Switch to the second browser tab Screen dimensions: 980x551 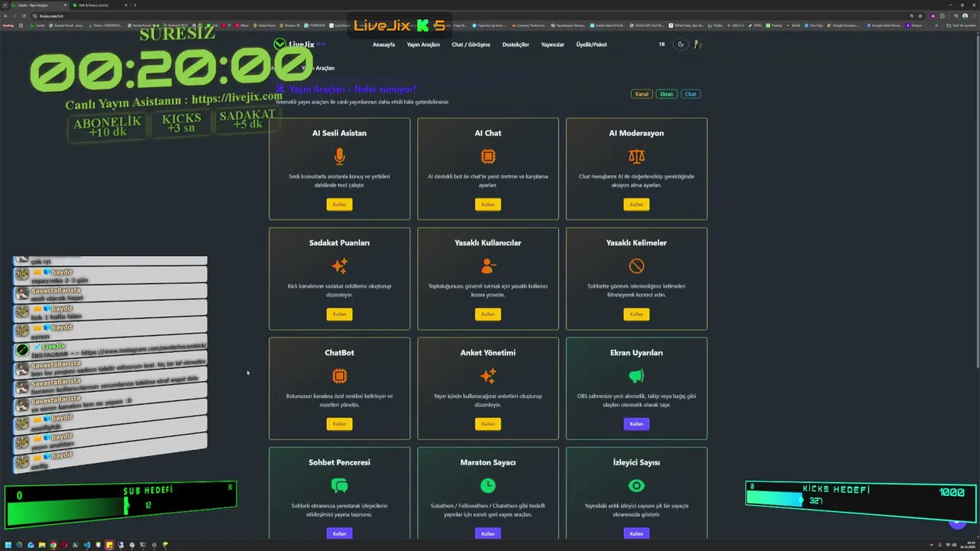pyautogui.click(x=100, y=5)
